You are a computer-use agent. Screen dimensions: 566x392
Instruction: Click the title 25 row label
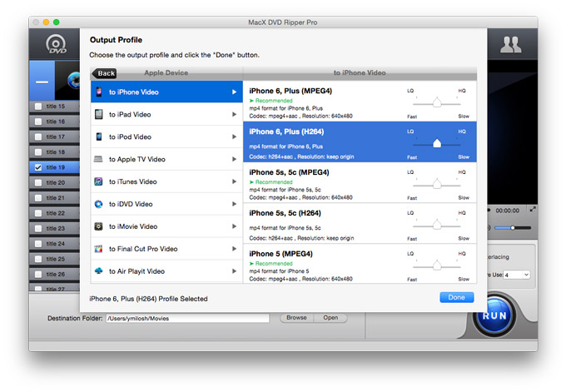pos(55,259)
